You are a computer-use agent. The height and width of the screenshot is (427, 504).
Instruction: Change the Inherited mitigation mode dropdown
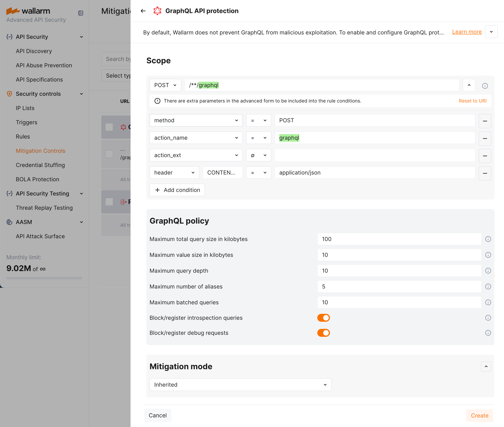pyautogui.click(x=240, y=384)
